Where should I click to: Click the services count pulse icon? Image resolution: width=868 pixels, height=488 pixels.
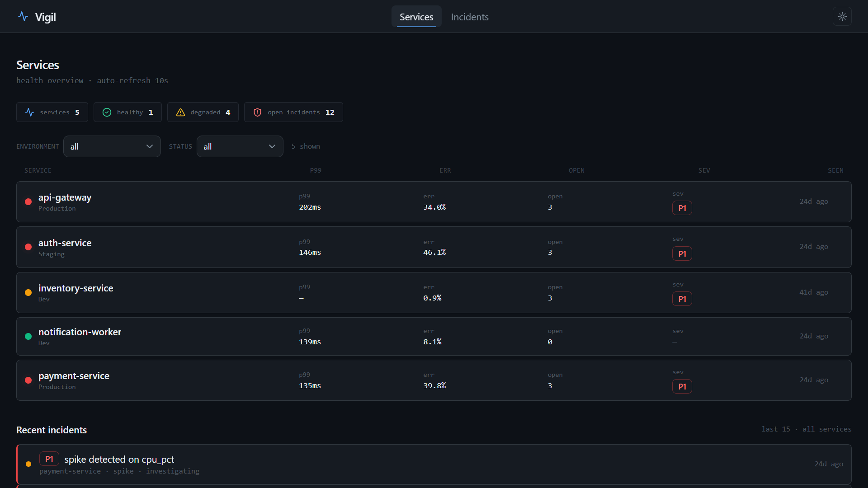click(x=30, y=112)
